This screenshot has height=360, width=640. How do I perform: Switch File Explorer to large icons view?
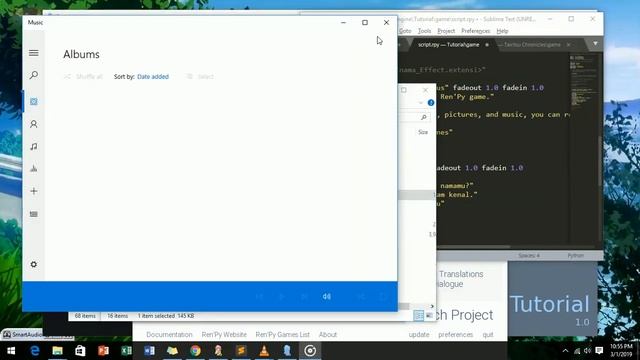[429, 315]
